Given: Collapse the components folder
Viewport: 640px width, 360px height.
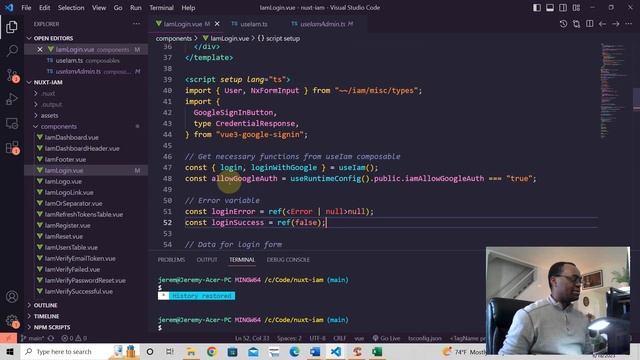Looking at the screenshot, I should [x=58, y=127].
